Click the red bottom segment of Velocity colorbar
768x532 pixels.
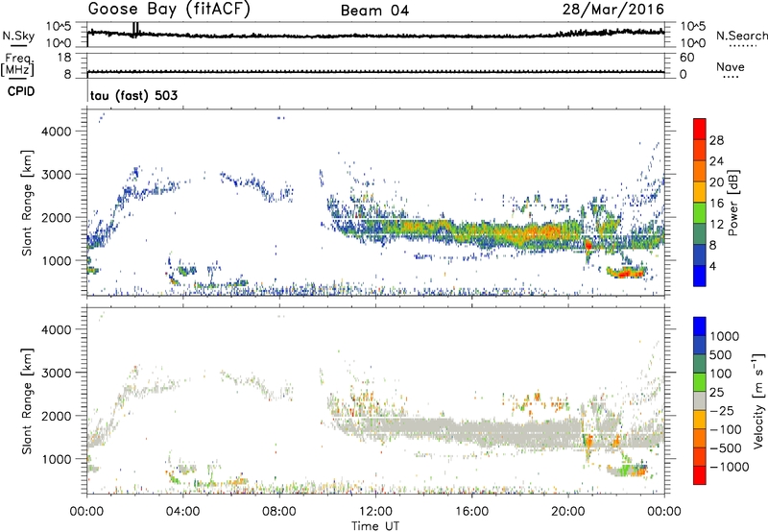pos(700,474)
